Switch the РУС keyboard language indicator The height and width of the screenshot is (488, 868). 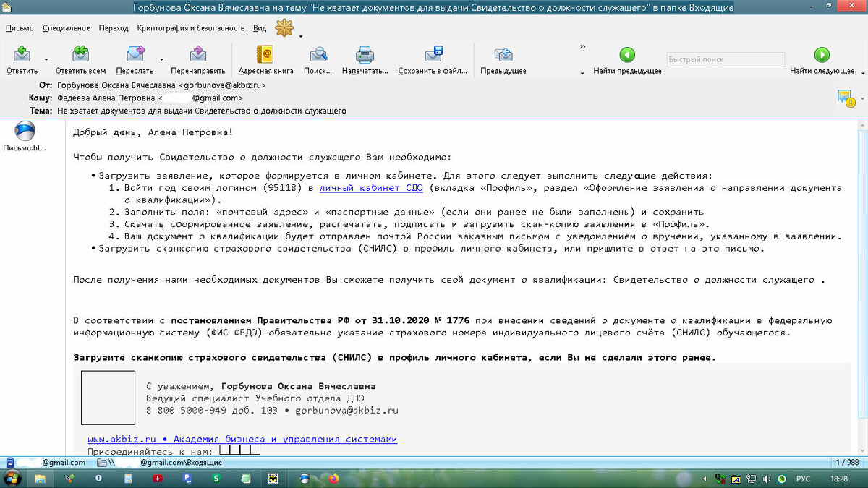[x=803, y=478]
